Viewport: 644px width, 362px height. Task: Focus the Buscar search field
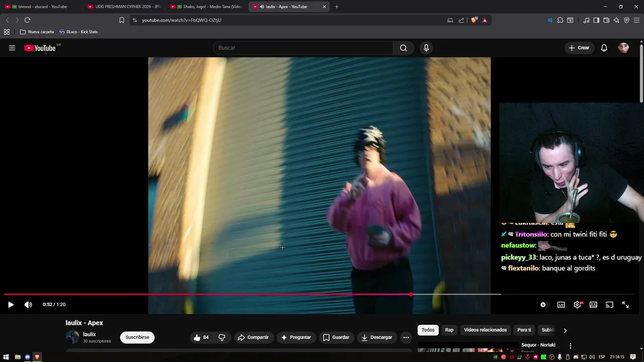(x=303, y=48)
